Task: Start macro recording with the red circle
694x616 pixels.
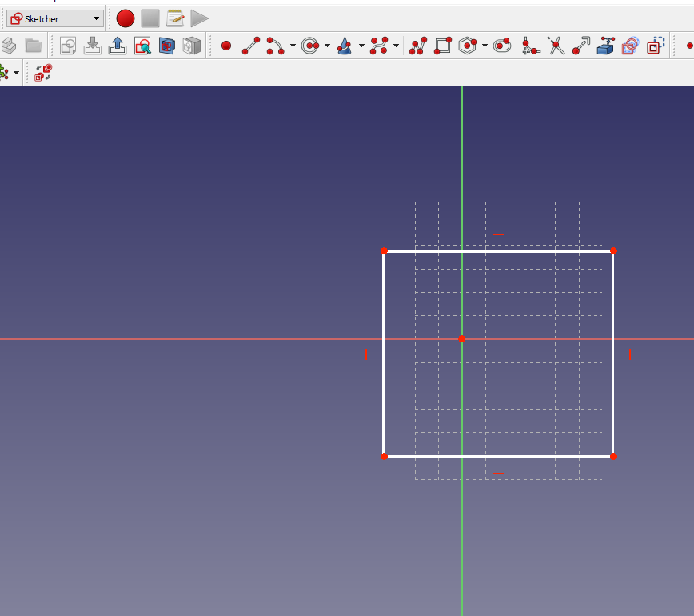Action: pos(126,18)
